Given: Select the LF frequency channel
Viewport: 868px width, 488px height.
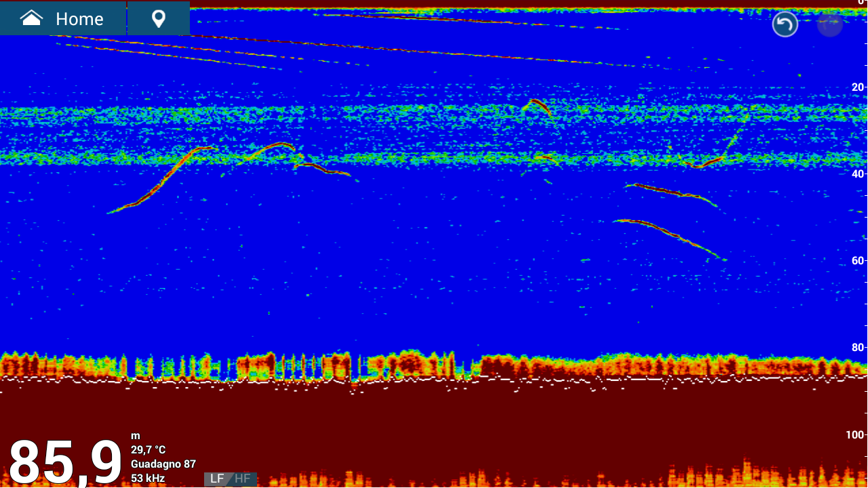Looking at the screenshot, I should pos(217,479).
